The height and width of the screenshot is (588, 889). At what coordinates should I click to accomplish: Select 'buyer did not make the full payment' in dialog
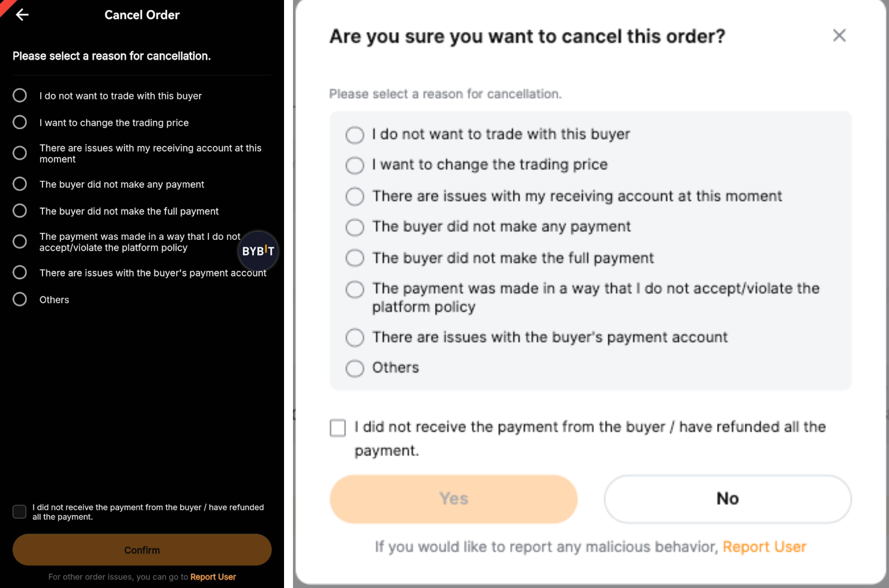pyautogui.click(x=354, y=258)
